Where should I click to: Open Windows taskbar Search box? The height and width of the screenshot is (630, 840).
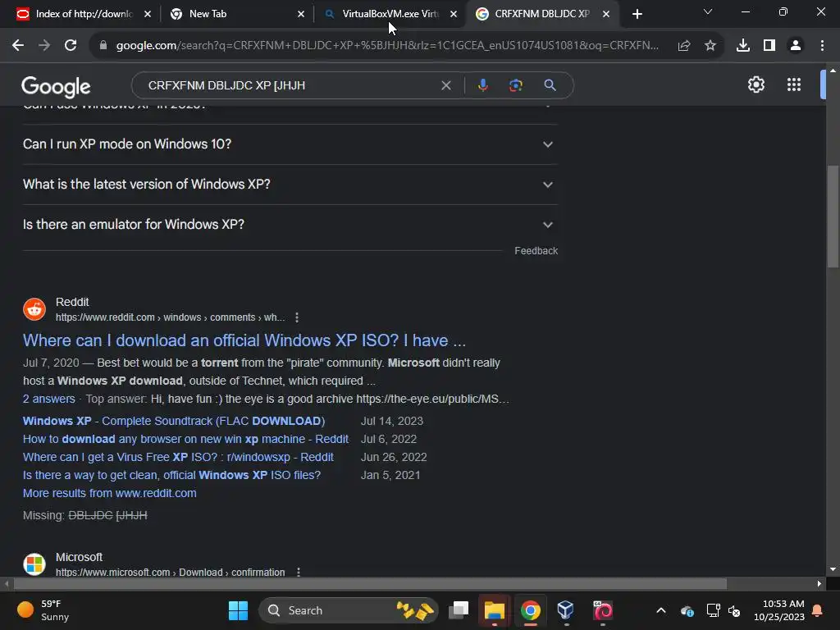(x=348, y=610)
